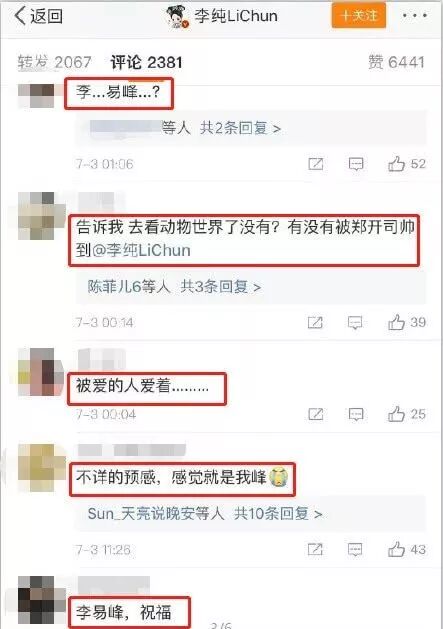The height and width of the screenshot is (629, 443).
Task: Switch to 评论 2381 tab
Action: click(x=146, y=62)
